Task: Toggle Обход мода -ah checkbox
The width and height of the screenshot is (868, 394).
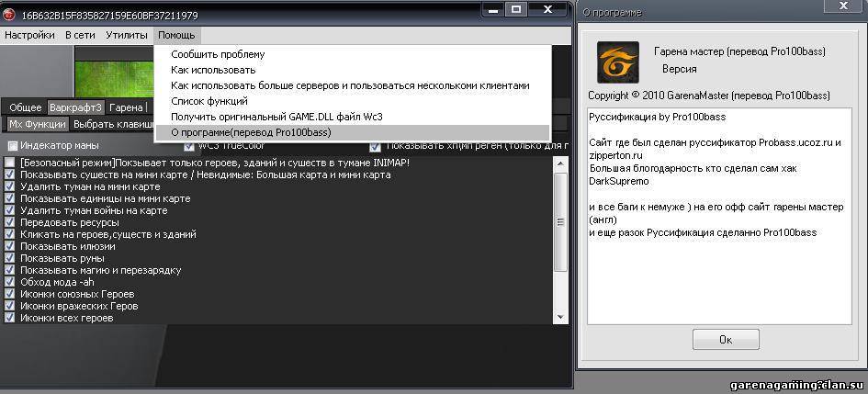Action: pyautogui.click(x=9, y=282)
